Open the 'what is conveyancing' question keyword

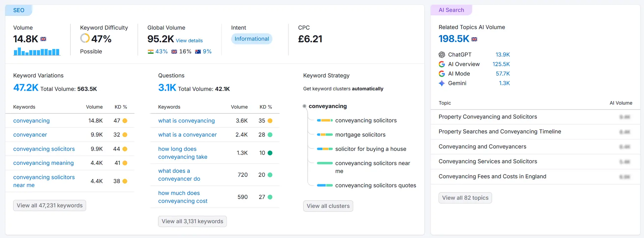pos(186,121)
